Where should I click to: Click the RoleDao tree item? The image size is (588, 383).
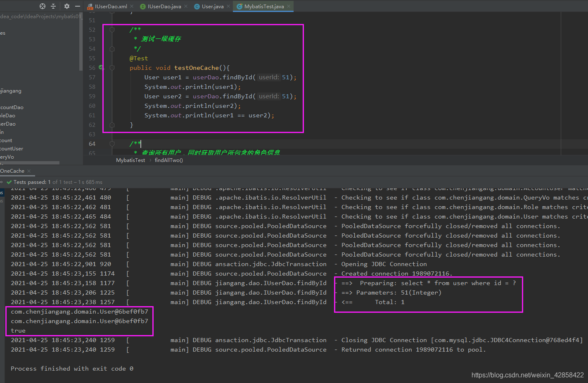click(x=8, y=116)
